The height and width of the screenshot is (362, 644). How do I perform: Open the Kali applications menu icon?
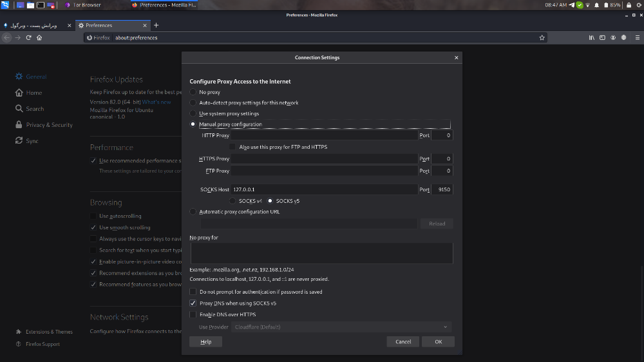5,5
